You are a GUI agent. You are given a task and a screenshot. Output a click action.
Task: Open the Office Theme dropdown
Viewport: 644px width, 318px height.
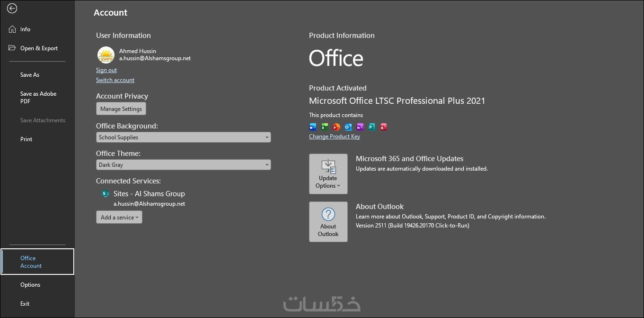(x=183, y=165)
